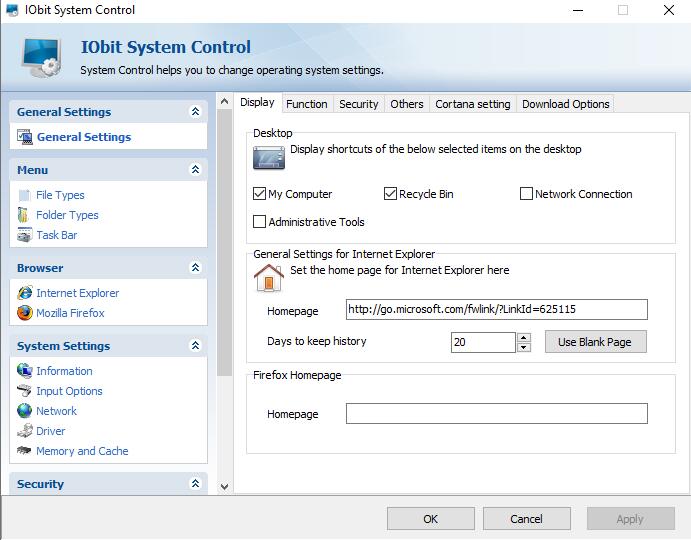
Task: Collapse the Browser sidebar group
Action: [x=195, y=267]
